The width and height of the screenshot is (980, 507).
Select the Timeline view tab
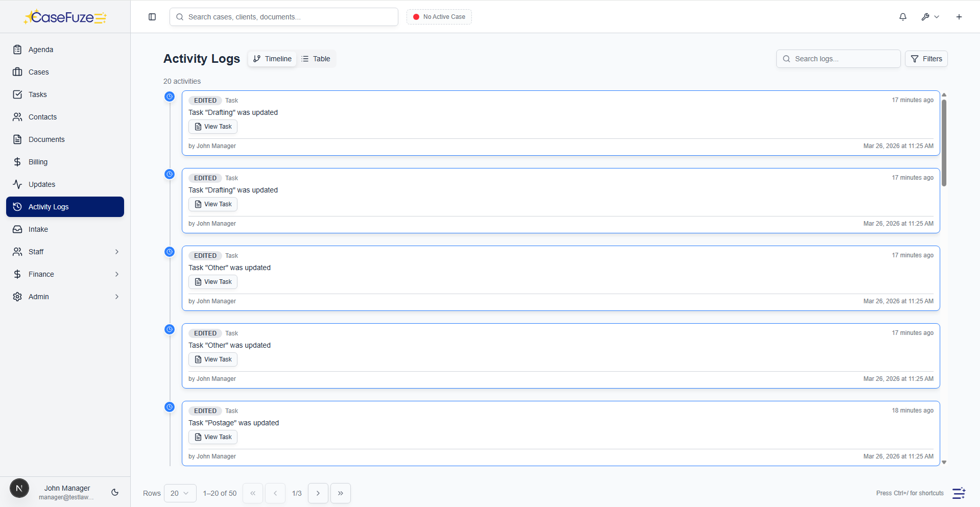272,59
